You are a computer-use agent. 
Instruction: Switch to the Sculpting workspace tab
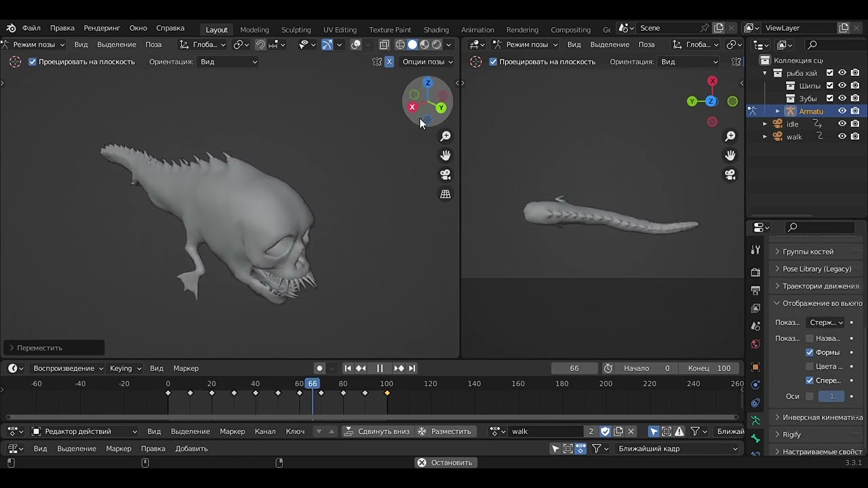tap(296, 30)
